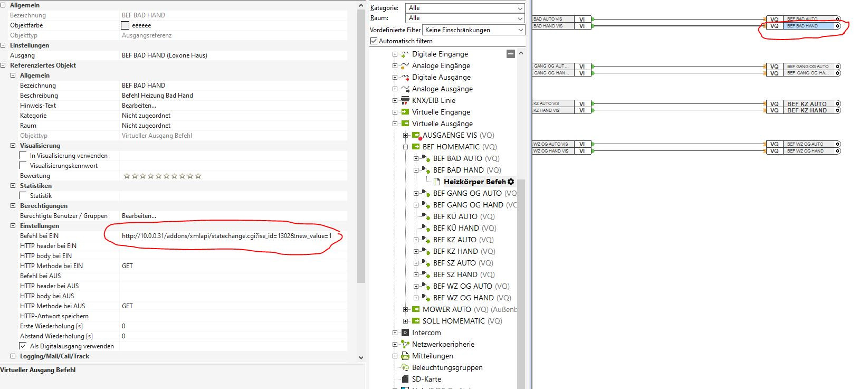The height and width of the screenshot is (389, 868).
Task: Click the Analoge Ausgänge tree icon
Action: pos(405,89)
